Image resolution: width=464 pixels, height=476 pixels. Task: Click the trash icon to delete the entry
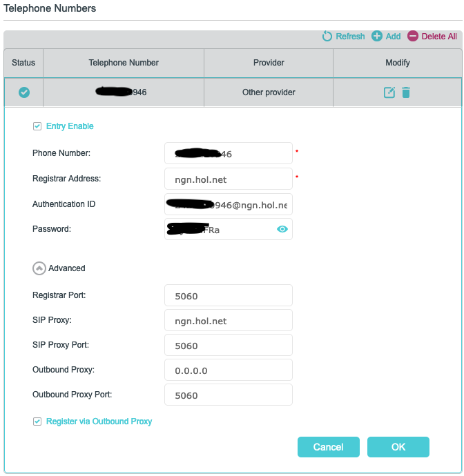click(406, 92)
